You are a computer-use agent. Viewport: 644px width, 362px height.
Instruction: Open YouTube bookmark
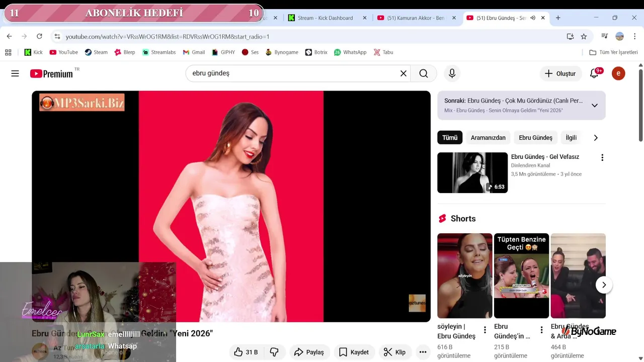tap(64, 52)
